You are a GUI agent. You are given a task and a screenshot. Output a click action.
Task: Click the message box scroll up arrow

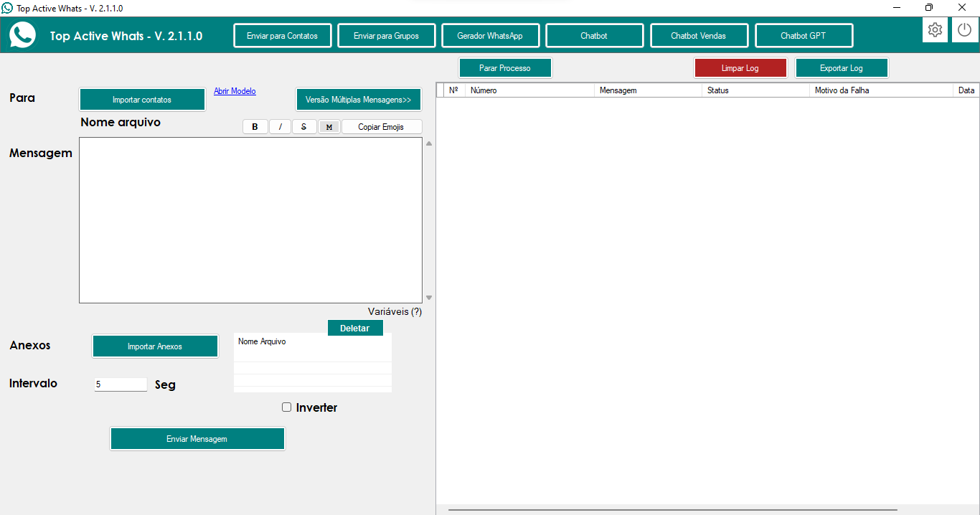click(x=429, y=143)
